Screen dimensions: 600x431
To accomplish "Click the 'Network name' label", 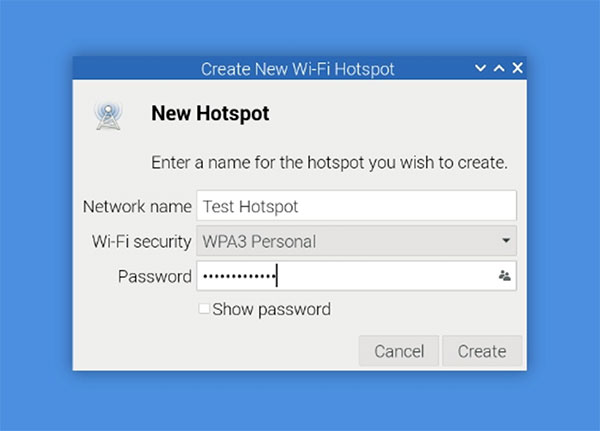I will point(137,207).
